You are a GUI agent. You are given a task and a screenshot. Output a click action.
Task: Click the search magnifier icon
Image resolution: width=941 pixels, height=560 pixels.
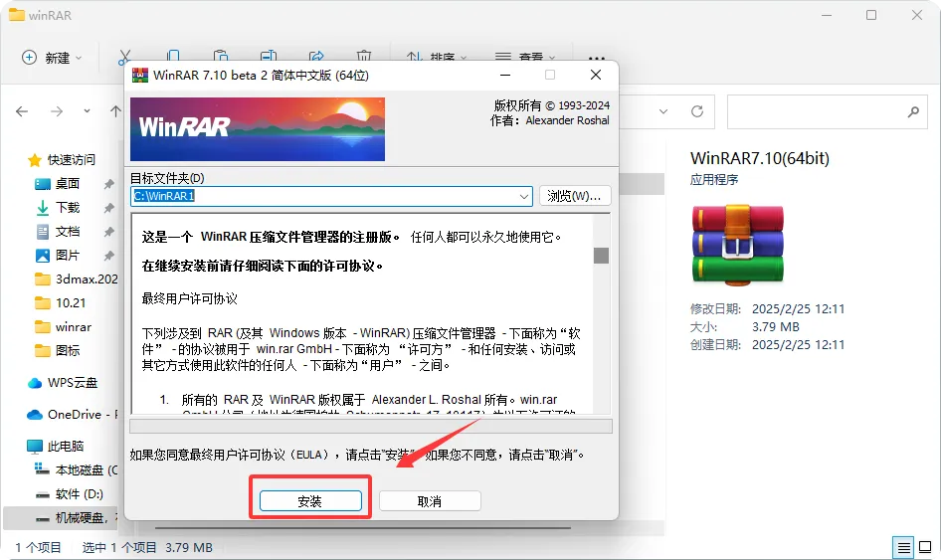tap(913, 111)
